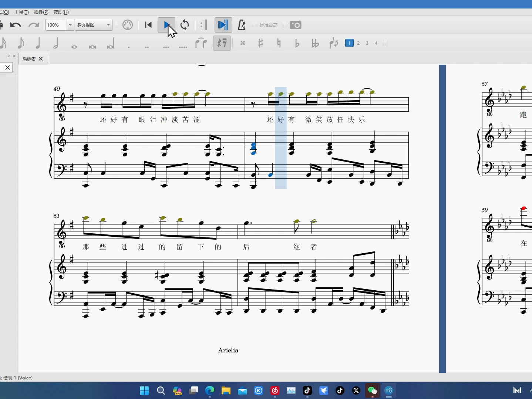Screen dimensions: 532x399
Task: Open the 工具(T) menu
Action: click(21, 12)
